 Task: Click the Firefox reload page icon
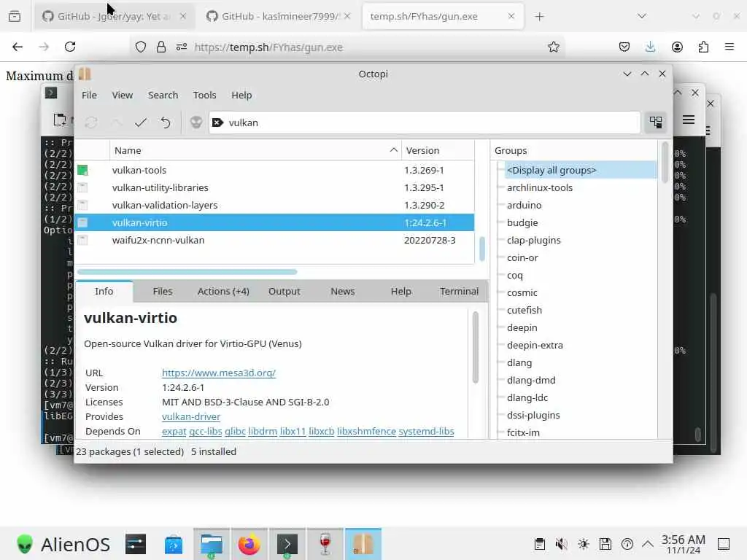[x=70, y=47]
